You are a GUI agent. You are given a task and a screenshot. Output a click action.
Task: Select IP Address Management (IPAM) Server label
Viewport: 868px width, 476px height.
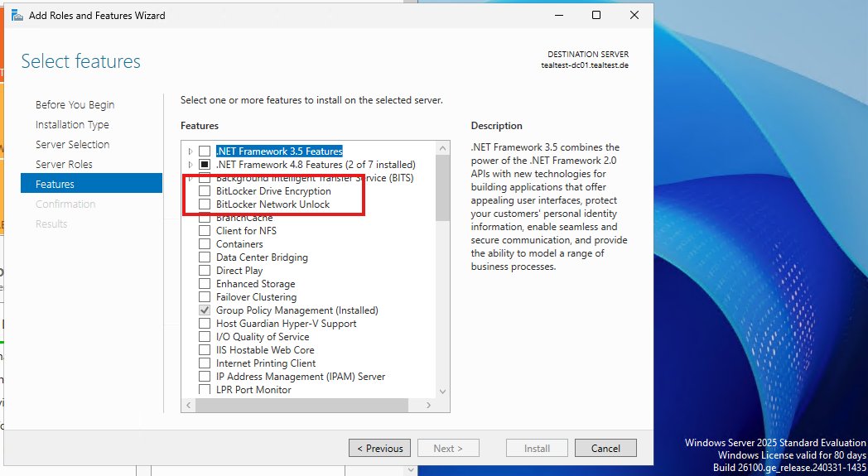301,377
